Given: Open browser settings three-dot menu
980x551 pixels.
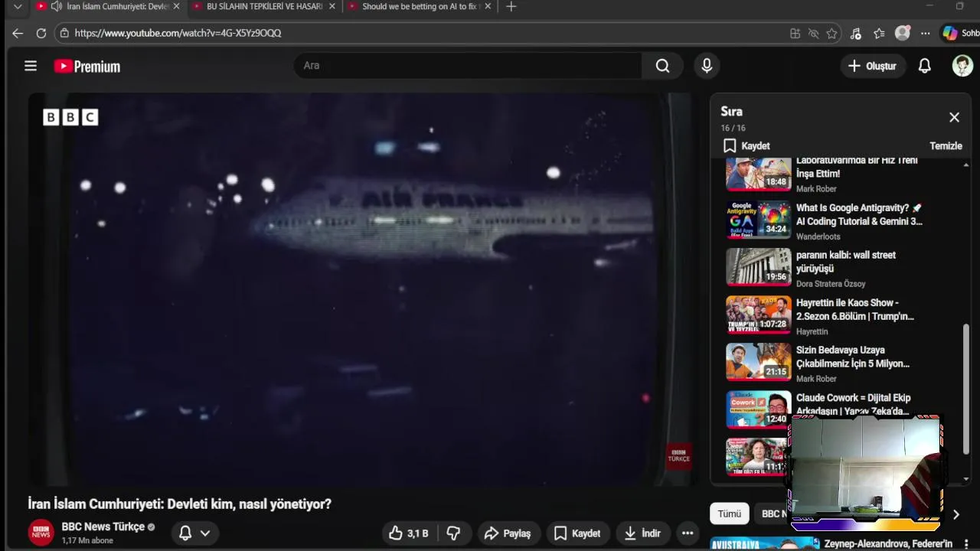Looking at the screenshot, I should [926, 33].
